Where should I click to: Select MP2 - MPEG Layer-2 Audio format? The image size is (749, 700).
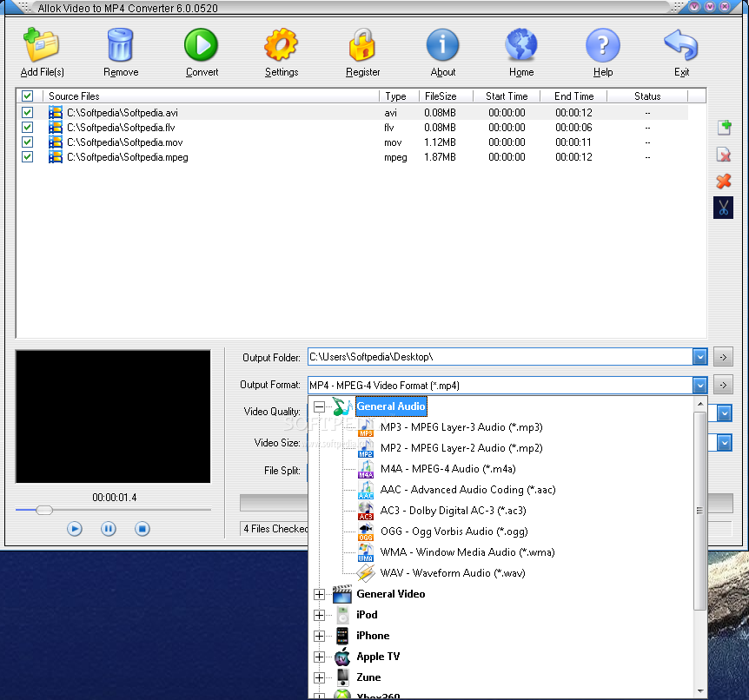(461, 448)
